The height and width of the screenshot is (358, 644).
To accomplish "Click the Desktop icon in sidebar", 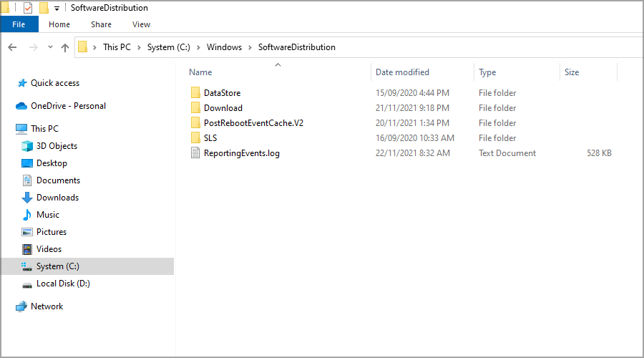I will point(27,163).
